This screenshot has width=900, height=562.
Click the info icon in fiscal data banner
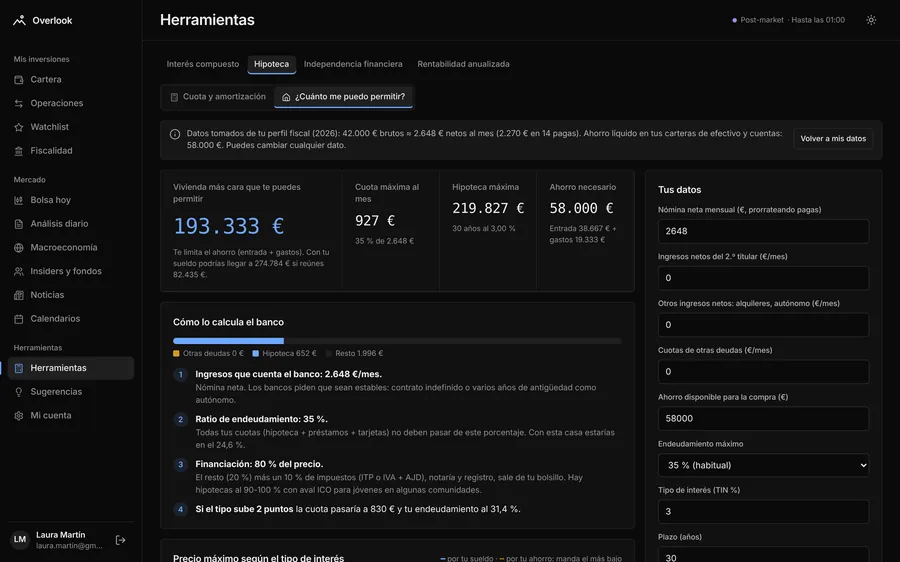pos(175,134)
